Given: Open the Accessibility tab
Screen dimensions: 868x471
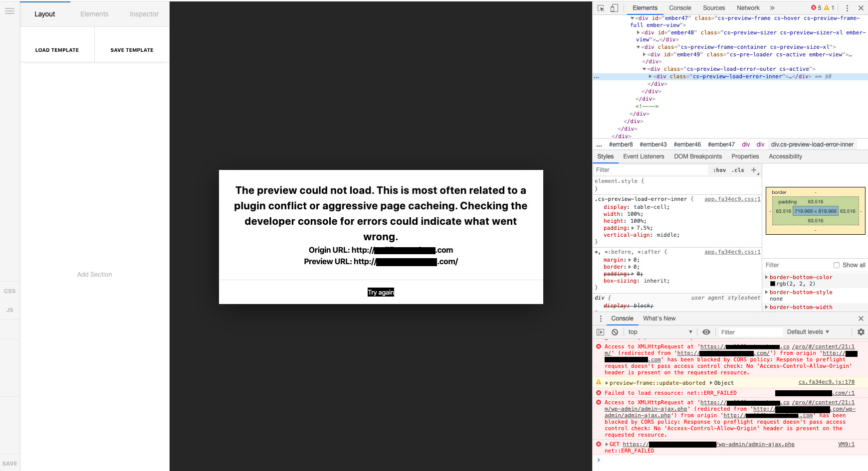Looking at the screenshot, I should (x=786, y=157).
